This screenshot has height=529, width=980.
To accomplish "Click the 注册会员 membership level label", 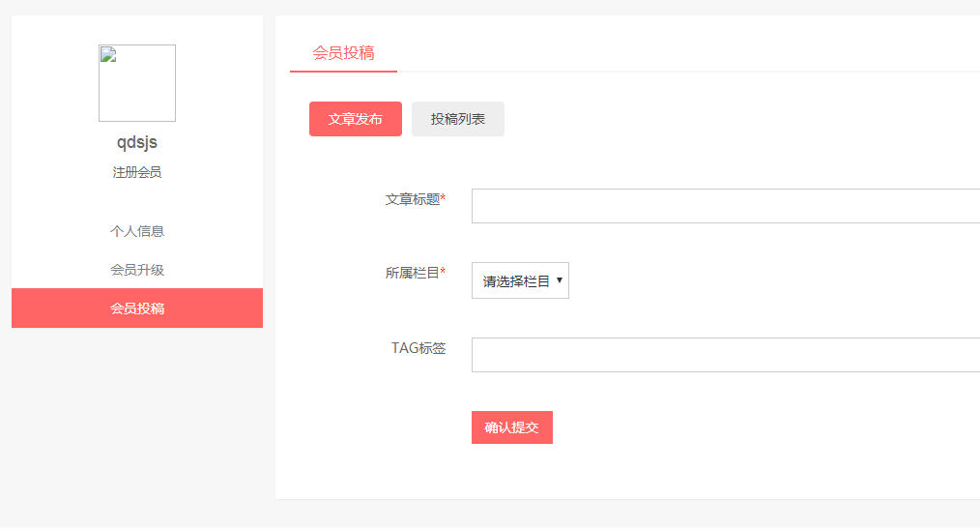I will pyautogui.click(x=137, y=172).
